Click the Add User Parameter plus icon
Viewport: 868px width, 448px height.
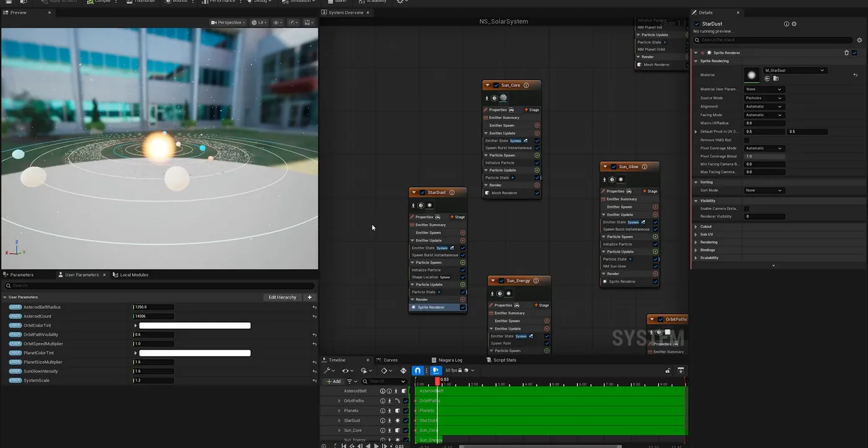coord(310,297)
